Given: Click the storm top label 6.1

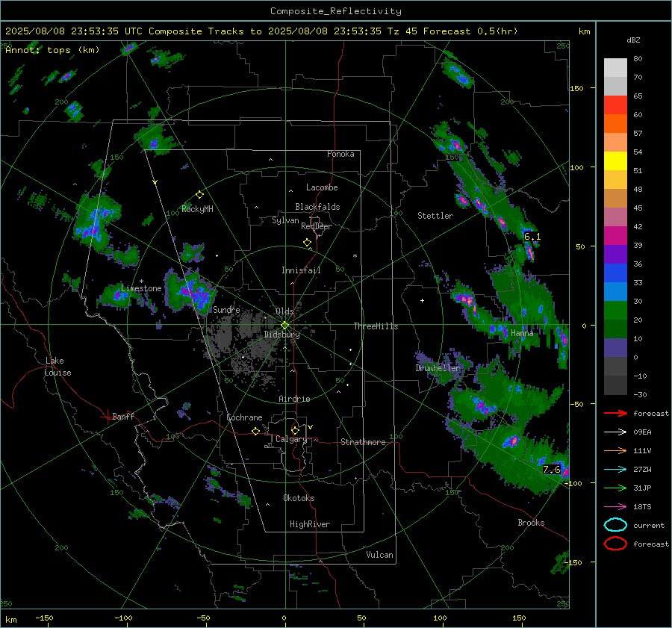Looking at the screenshot, I should [x=532, y=237].
